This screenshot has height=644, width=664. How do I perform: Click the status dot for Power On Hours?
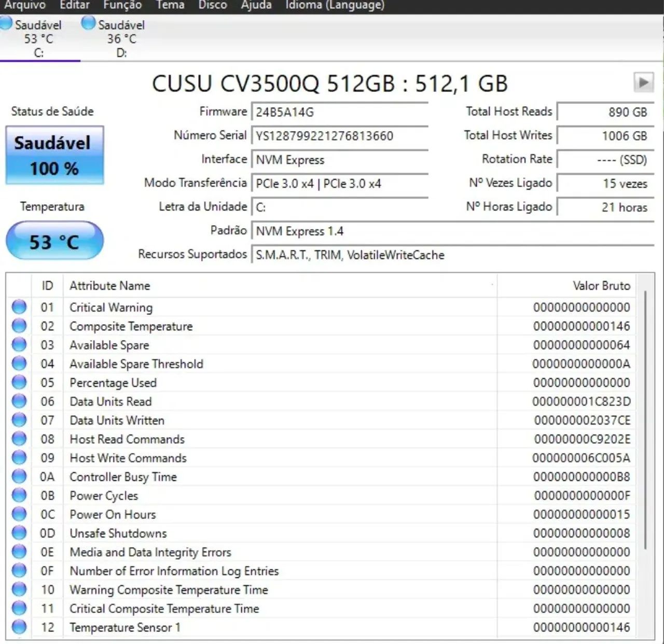19,514
